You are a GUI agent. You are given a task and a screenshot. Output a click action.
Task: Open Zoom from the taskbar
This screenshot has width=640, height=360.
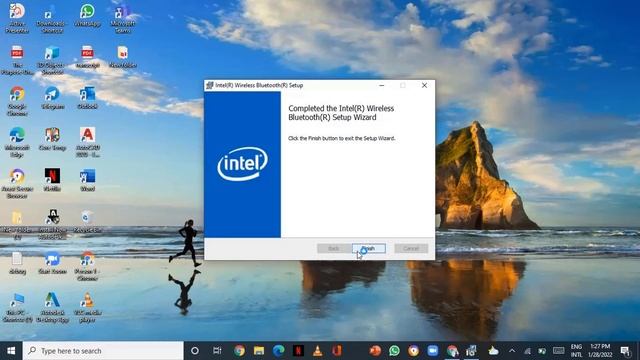click(x=433, y=351)
